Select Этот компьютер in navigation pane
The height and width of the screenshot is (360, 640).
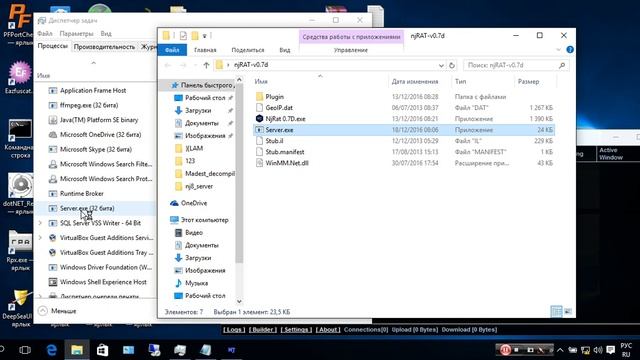[204, 220]
